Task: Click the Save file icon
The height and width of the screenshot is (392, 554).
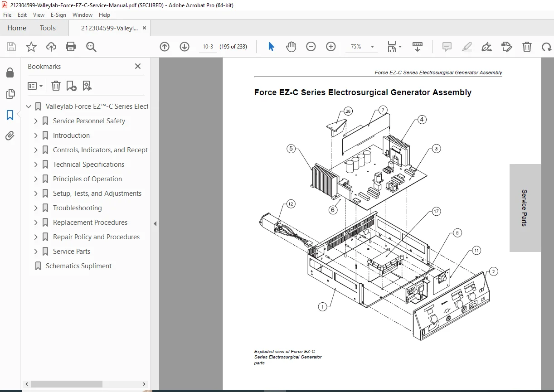Action: click(11, 47)
